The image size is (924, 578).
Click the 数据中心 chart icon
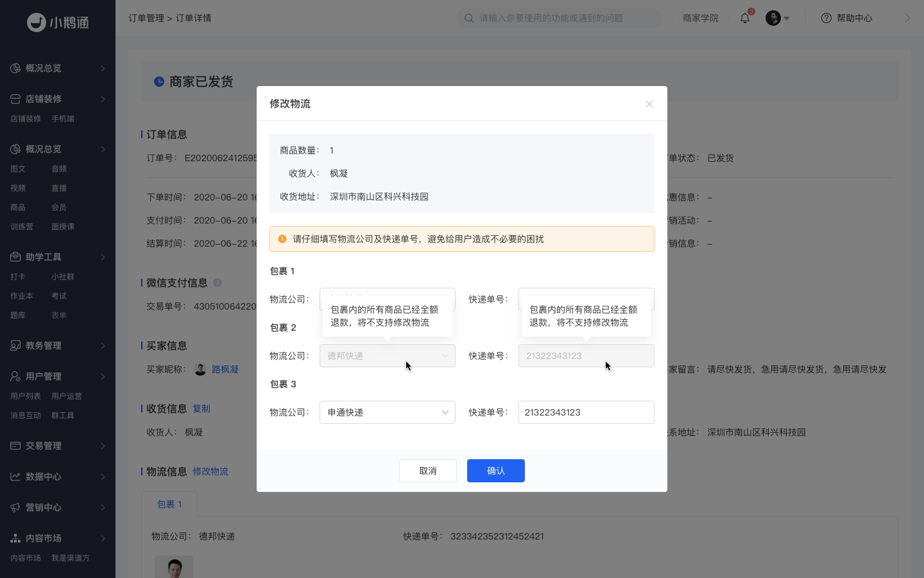click(15, 477)
